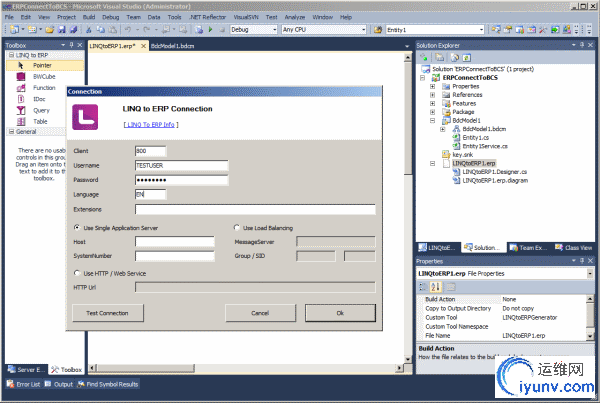This screenshot has height=403, width=600.
Task: Click the Categorized button in Properties panel
Action: (x=423, y=287)
